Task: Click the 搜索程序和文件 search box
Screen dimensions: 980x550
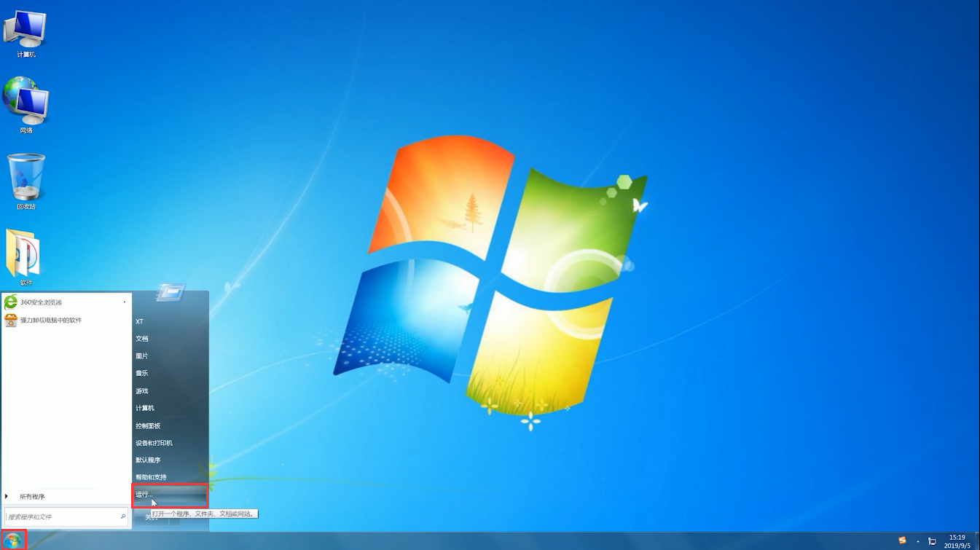Action: click(x=66, y=516)
